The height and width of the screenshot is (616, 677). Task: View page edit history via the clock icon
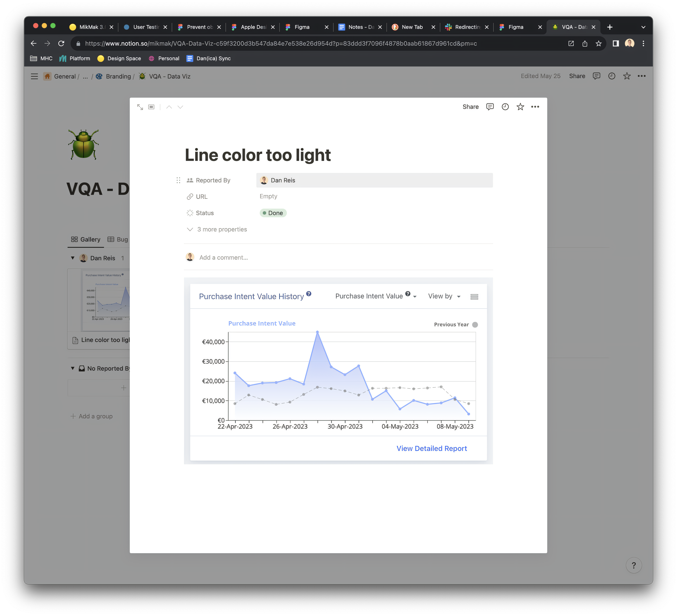505,107
